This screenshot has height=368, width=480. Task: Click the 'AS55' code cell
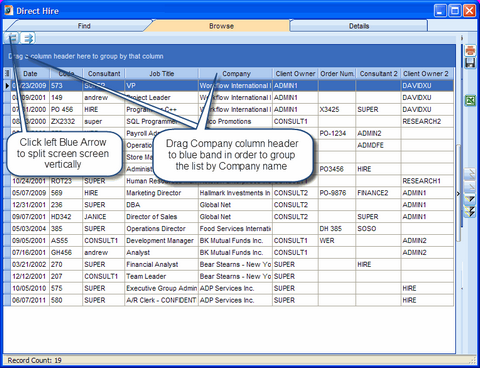66,241
